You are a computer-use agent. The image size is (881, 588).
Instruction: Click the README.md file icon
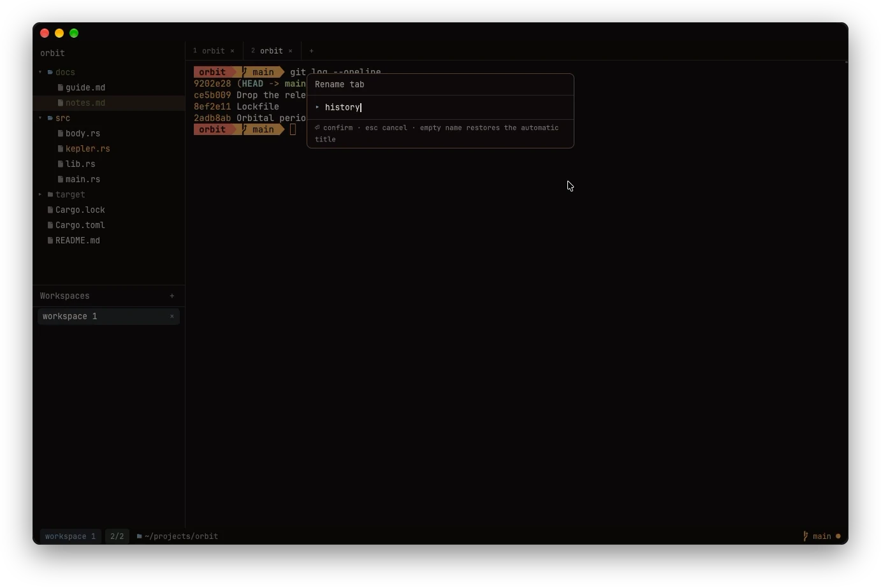(x=50, y=240)
